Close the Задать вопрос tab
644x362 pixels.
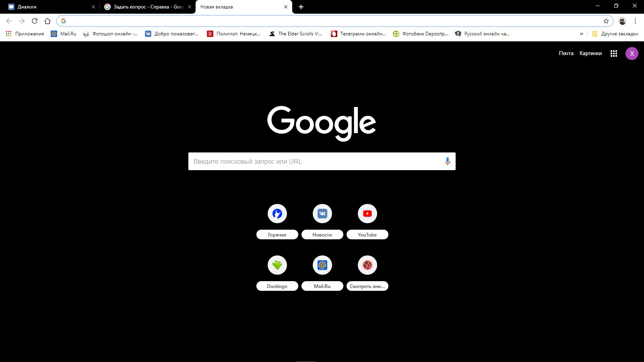click(190, 7)
